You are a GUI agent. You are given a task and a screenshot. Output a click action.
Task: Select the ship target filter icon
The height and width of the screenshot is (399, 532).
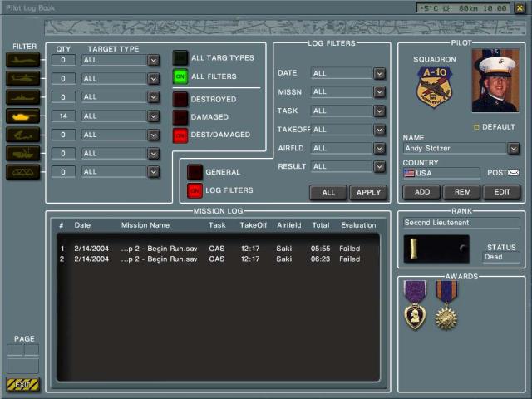coord(22,97)
